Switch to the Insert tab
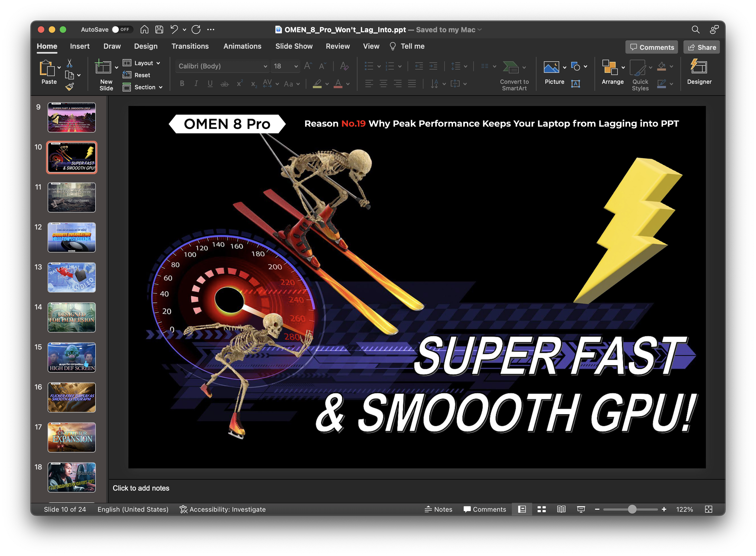Viewport: 756px width, 556px height. [x=80, y=46]
